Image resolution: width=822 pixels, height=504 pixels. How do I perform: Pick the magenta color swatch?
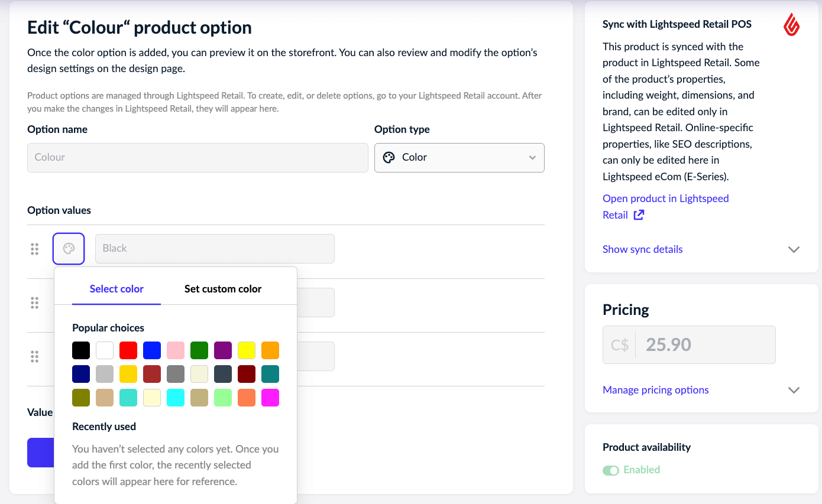(x=270, y=398)
